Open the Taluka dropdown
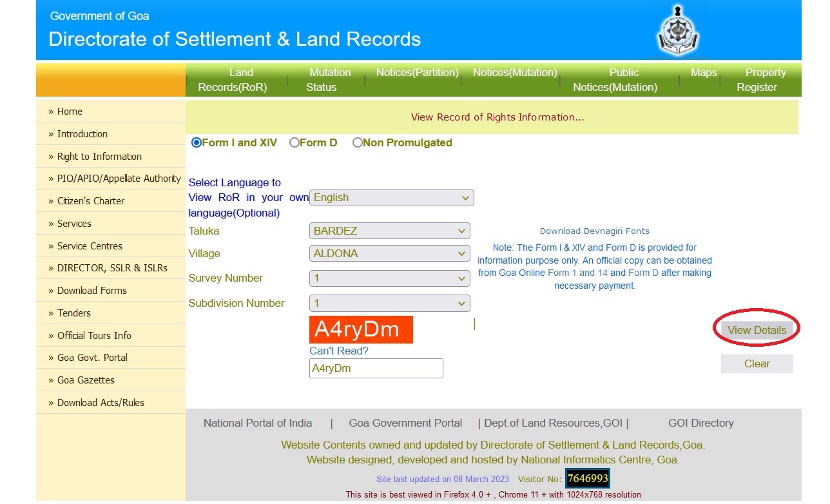 coord(390,230)
